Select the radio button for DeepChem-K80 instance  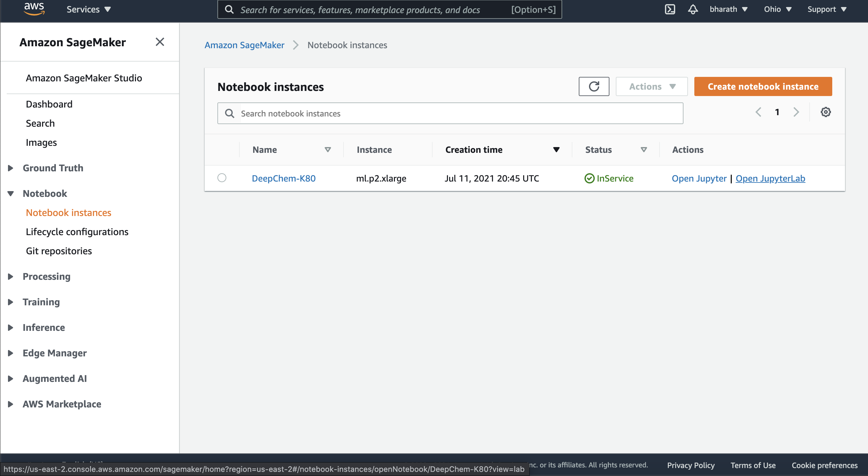[x=222, y=178]
